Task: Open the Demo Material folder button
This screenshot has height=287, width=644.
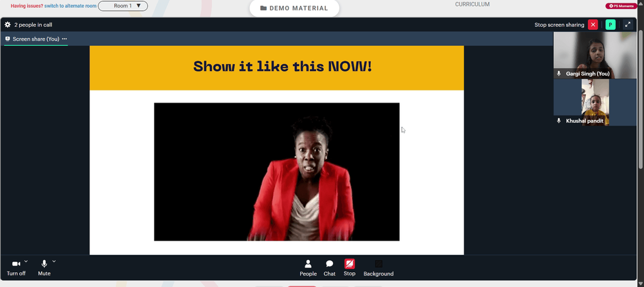Action: tap(294, 8)
